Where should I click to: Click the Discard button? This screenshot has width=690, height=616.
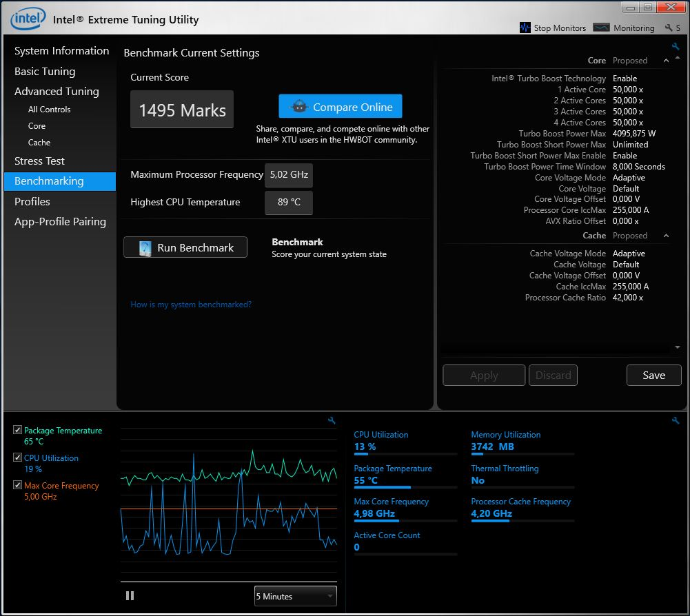tap(553, 376)
